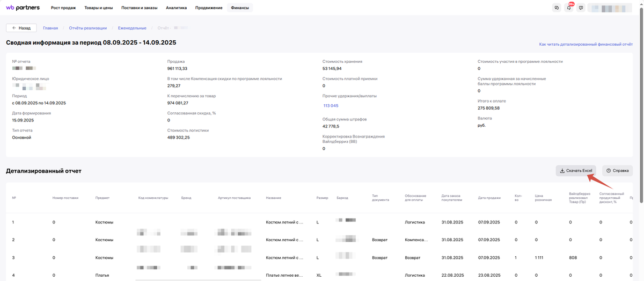Select the formation date 15.09.2025
This screenshot has width=644, height=281.
(23, 120)
